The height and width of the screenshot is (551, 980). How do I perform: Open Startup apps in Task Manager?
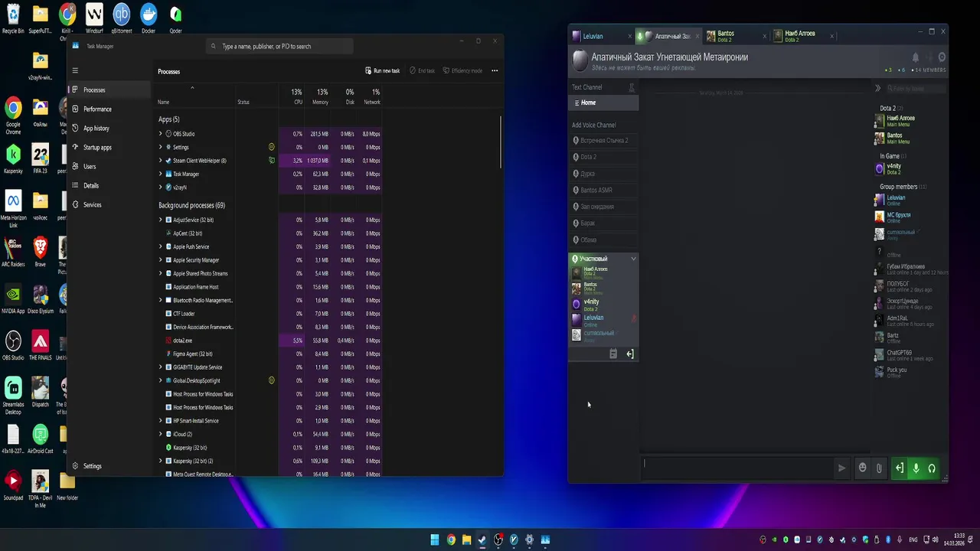pyautogui.click(x=109, y=147)
